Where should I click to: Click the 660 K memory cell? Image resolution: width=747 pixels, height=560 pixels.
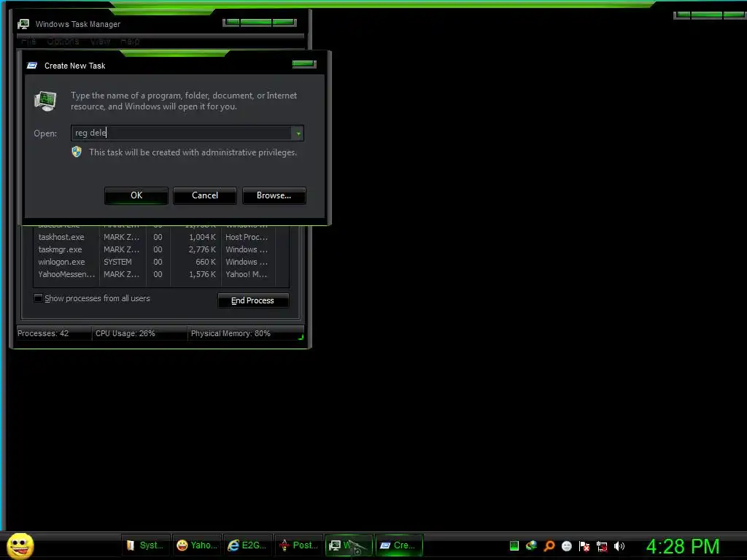205,262
